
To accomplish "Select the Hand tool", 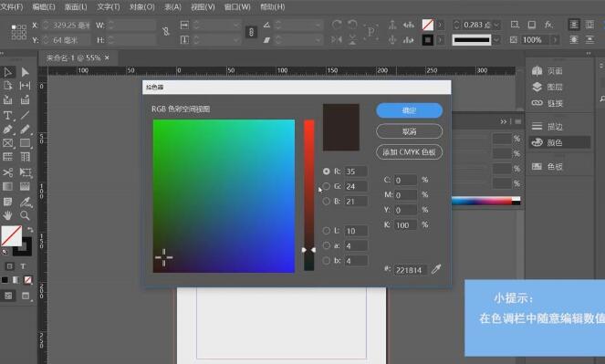I will tap(7, 215).
